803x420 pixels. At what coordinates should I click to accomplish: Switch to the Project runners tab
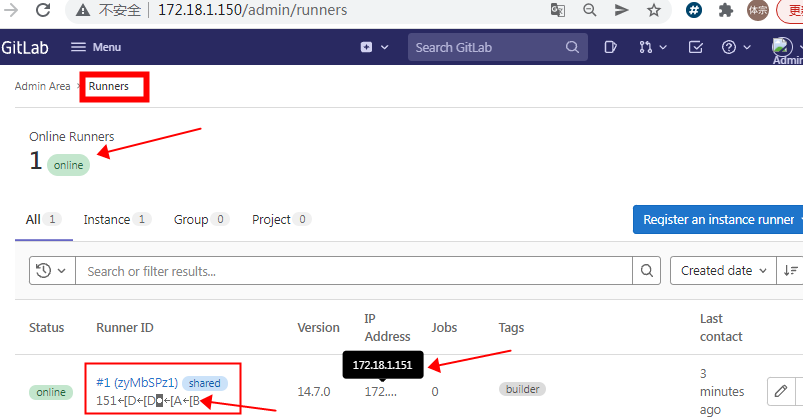coord(282,220)
